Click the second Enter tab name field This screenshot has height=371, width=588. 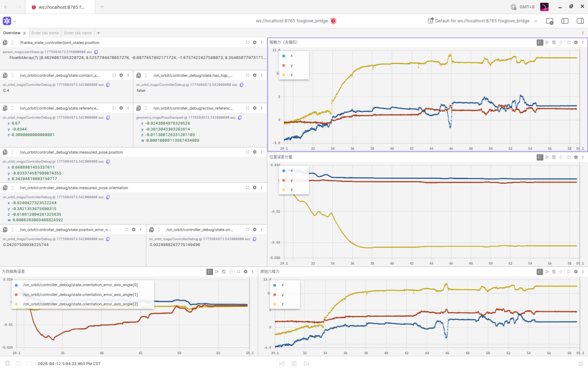pyautogui.click(x=78, y=33)
